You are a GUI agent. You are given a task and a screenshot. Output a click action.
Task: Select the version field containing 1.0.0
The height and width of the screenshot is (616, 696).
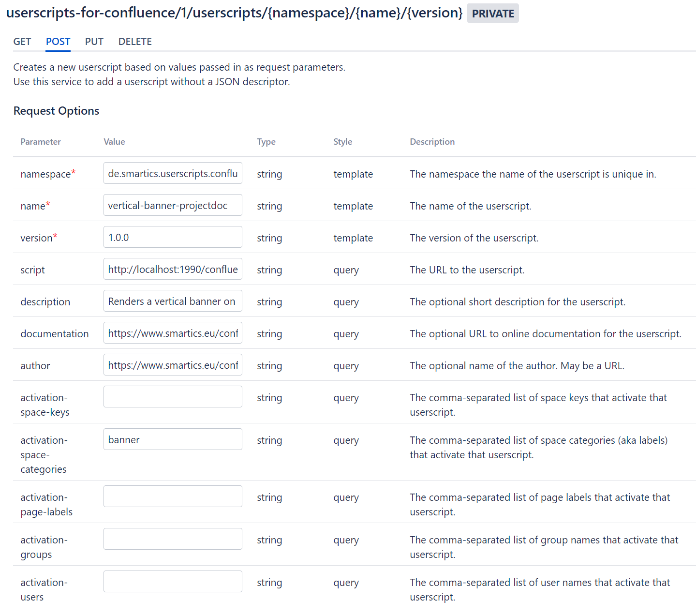[172, 237]
